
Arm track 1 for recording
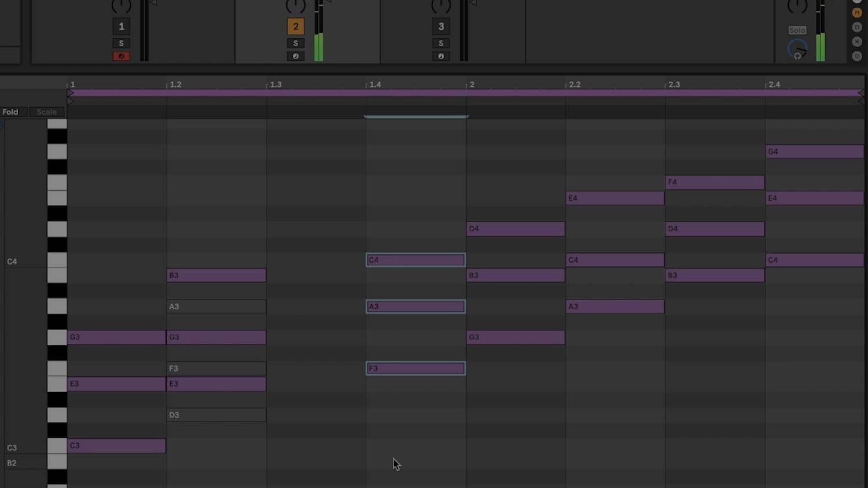click(121, 56)
